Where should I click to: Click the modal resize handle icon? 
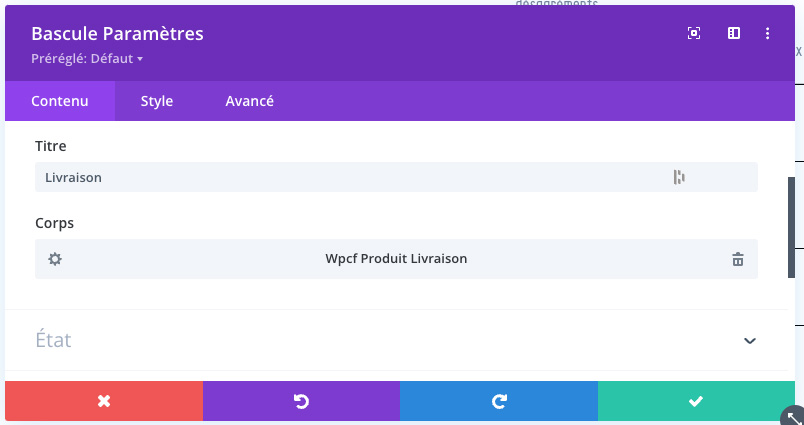click(x=793, y=416)
